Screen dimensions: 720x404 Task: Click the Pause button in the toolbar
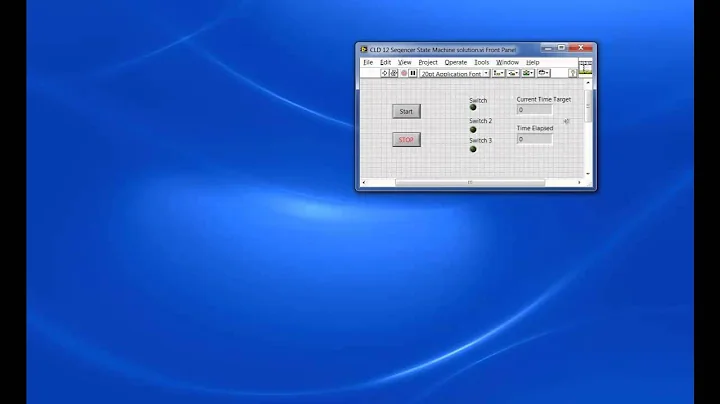[x=413, y=73]
